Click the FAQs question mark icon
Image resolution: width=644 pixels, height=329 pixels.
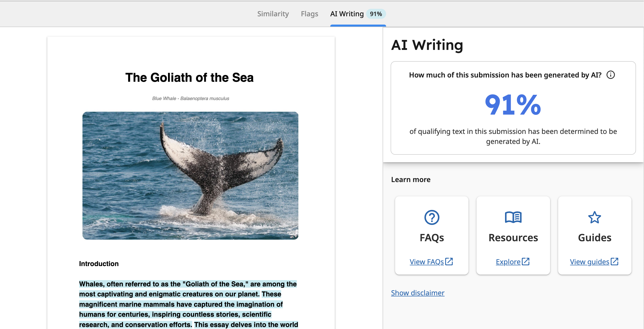click(432, 217)
